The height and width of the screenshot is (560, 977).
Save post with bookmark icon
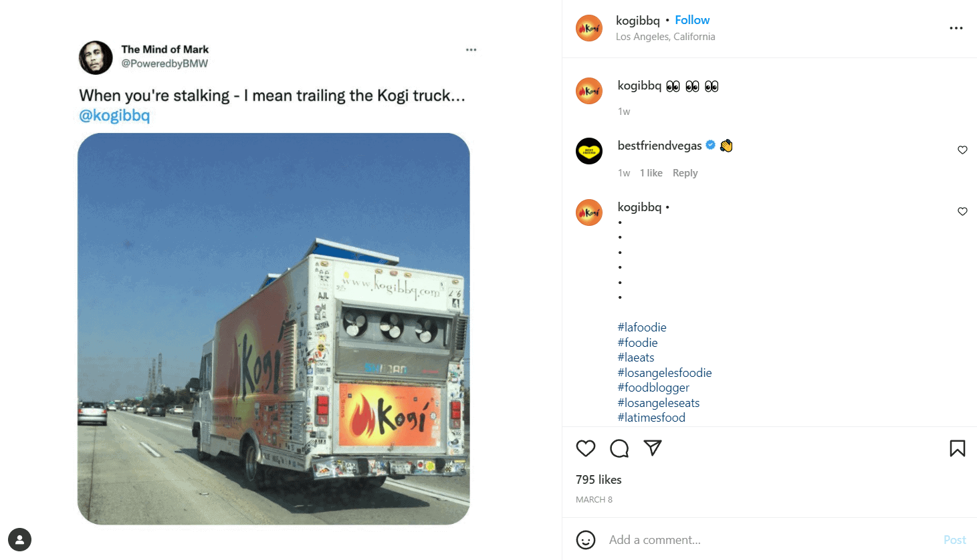pos(957,448)
